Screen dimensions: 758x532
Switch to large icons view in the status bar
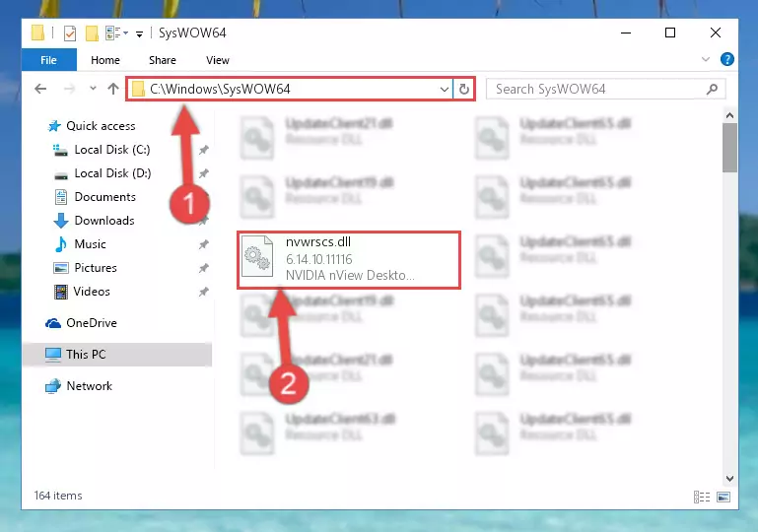724,497
